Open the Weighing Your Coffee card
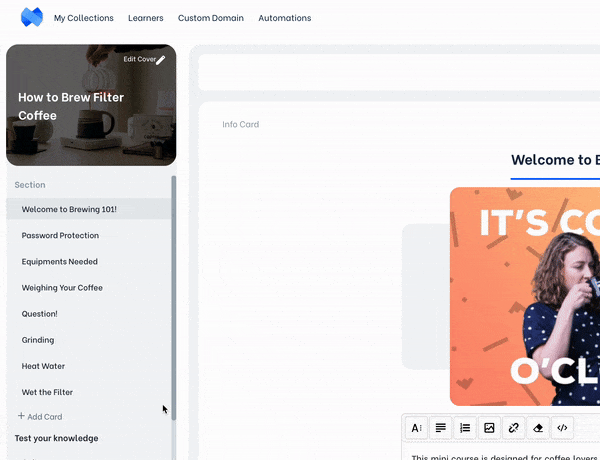The height and width of the screenshot is (460, 600). pyautogui.click(x=62, y=288)
